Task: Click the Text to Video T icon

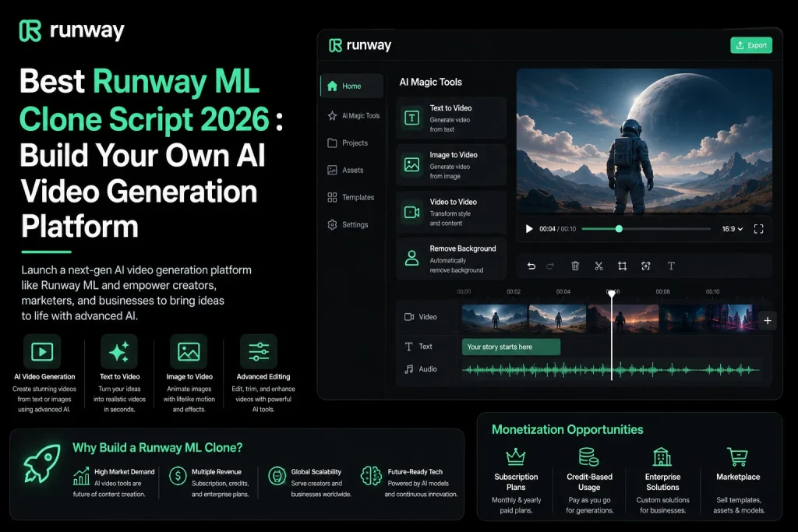Action: [x=411, y=118]
